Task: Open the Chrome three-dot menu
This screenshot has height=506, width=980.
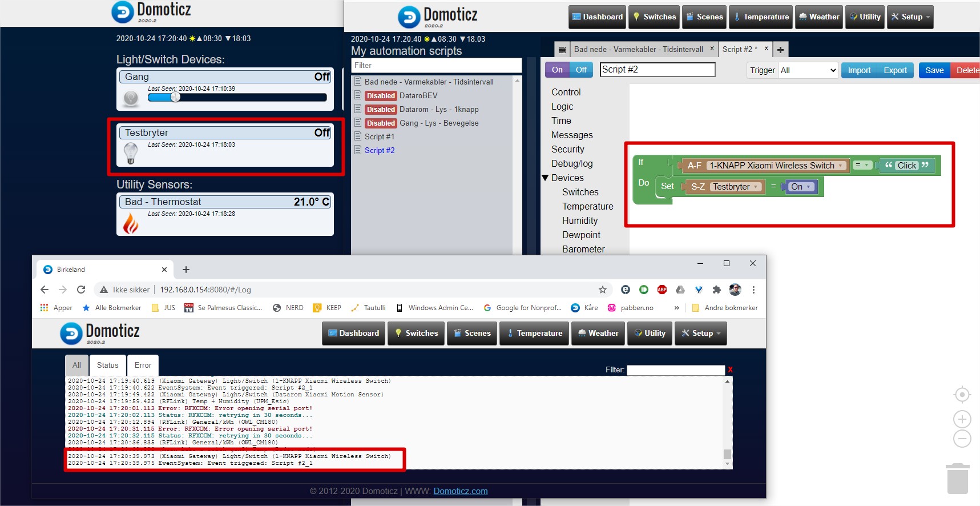Action: point(753,290)
